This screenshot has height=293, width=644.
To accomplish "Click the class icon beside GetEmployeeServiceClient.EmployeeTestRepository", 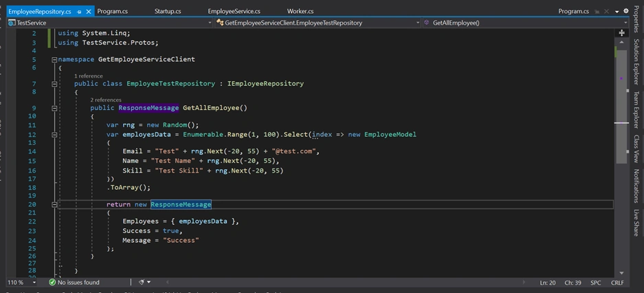I will click(x=220, y=23).
